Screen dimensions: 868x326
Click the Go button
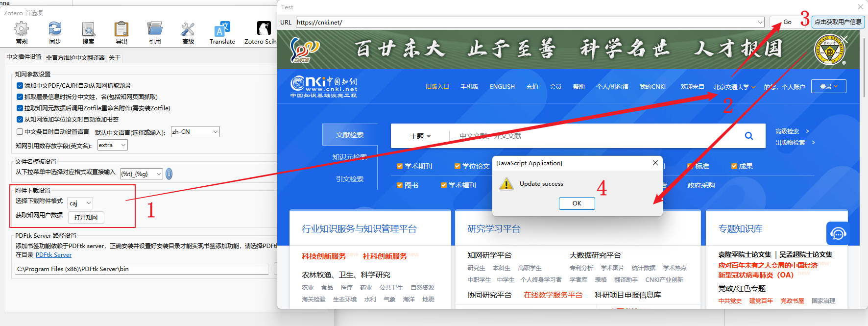coord(787,22)
